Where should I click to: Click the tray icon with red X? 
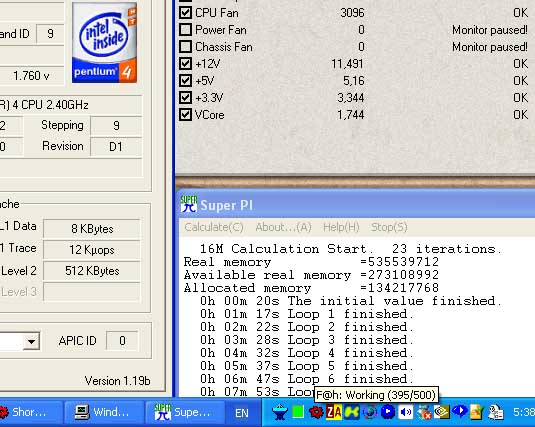pyautogui.click(x=424, y=412)
